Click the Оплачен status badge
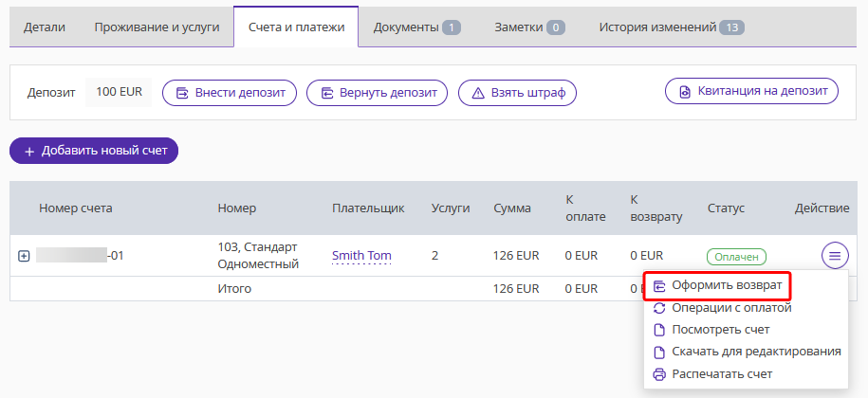The height and width of the screenshot is (398, 868). (x=736, y=257)
